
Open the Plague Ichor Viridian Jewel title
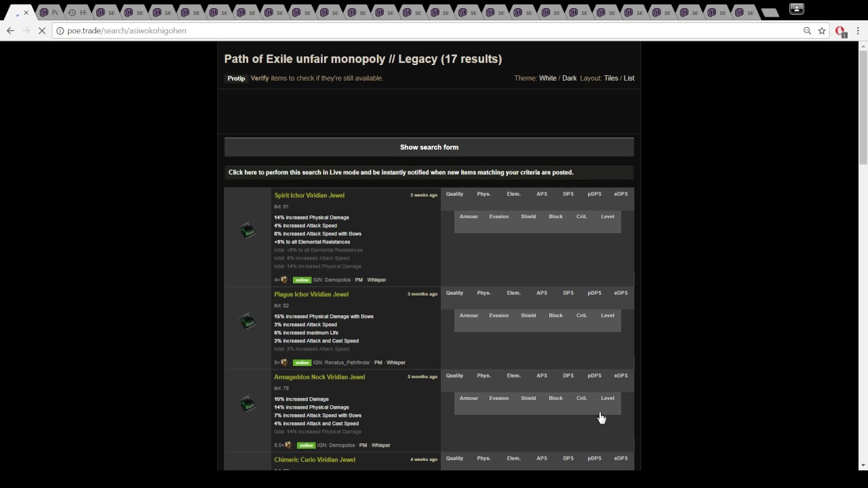click(x=311, y=294)
